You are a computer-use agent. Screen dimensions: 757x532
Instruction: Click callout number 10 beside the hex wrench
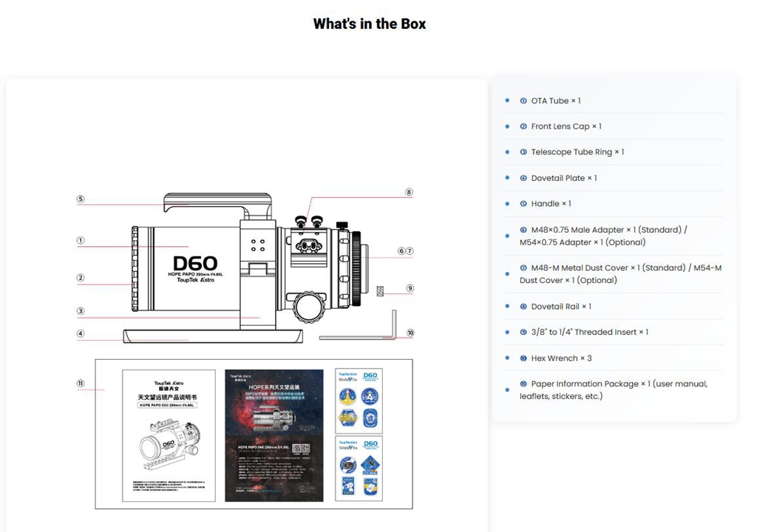click(410, 333)
